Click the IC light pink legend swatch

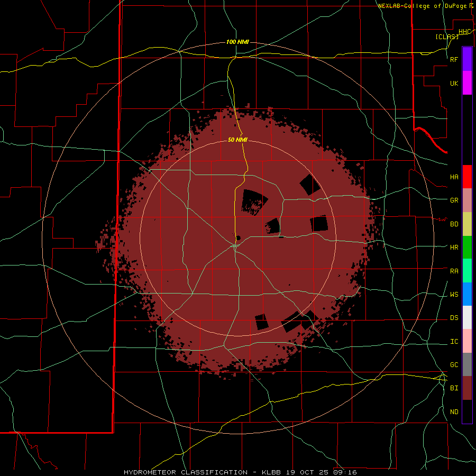tap(467, 341)
